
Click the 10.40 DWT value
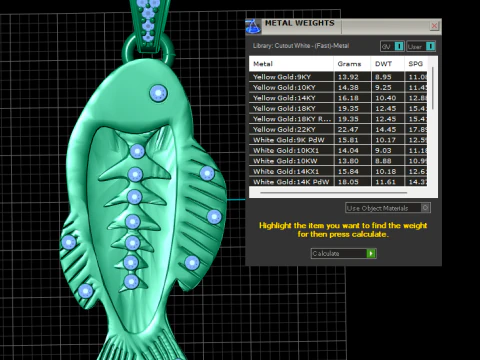pyautogui.click(x=385, y=98)
